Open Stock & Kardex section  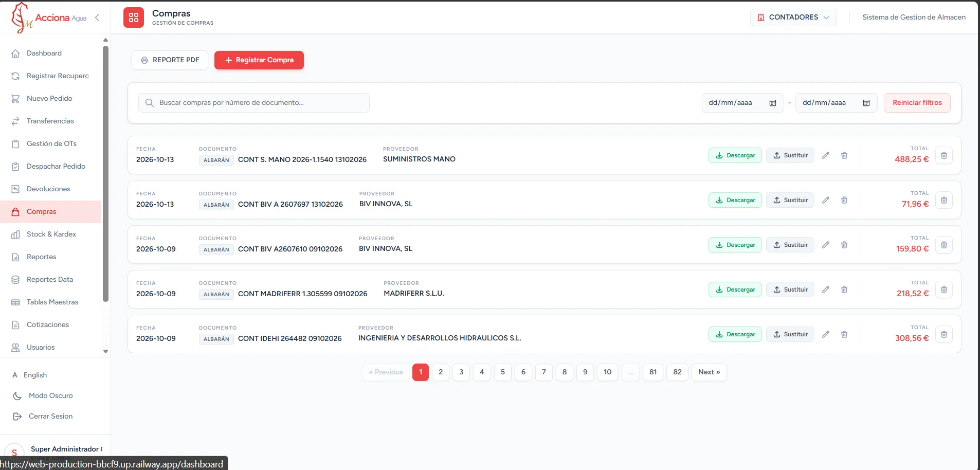point(50,234)
